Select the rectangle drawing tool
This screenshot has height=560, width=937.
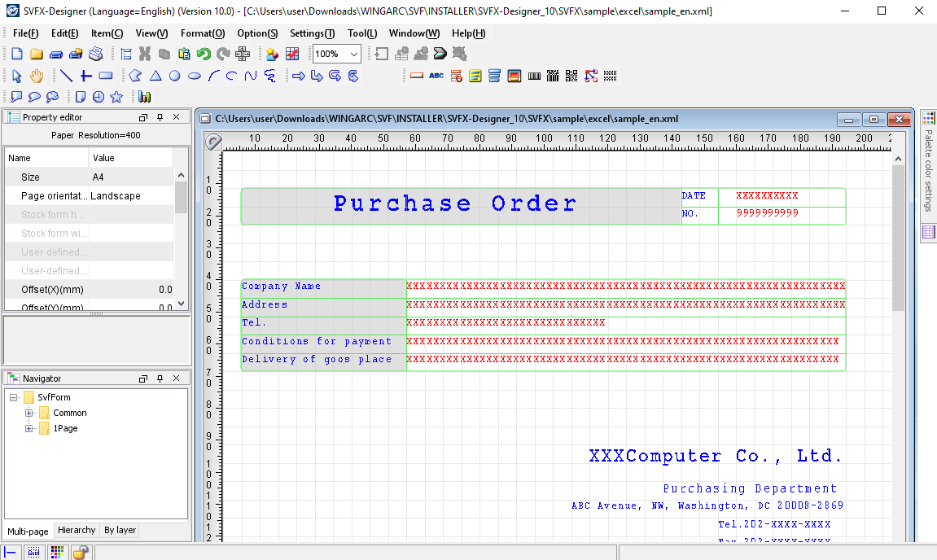(106, 76)
